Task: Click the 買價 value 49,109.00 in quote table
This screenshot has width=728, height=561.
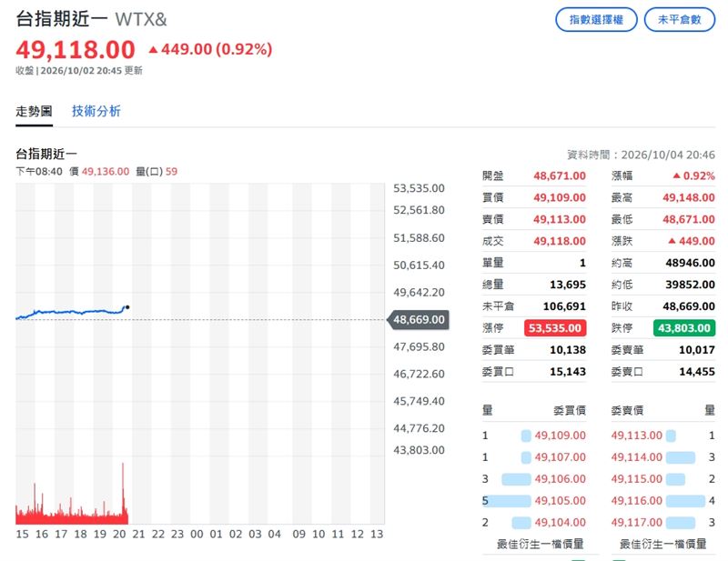Action: (560, 197)
